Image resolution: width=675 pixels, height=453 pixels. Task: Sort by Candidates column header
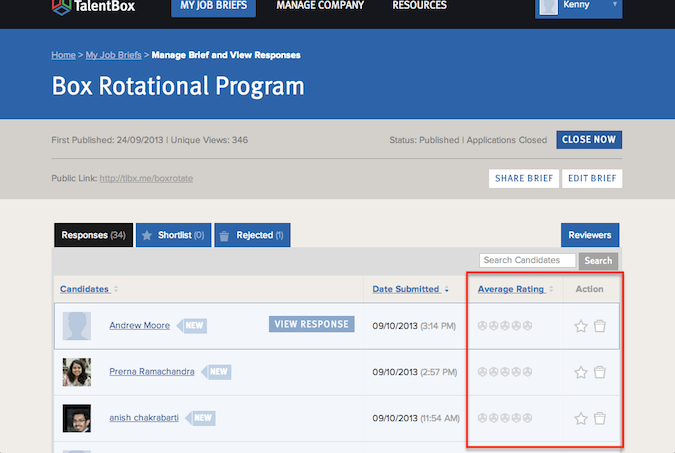(85, 289)
